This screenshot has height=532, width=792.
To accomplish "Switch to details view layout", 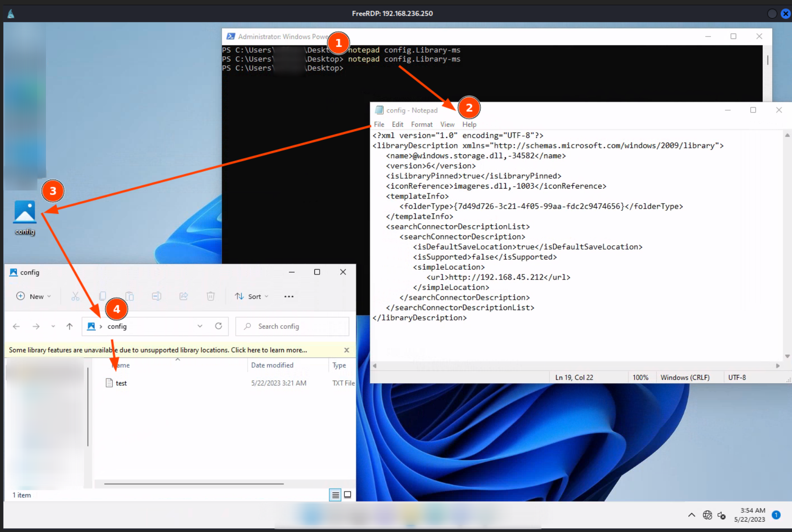I will click(x=335, y=495).
